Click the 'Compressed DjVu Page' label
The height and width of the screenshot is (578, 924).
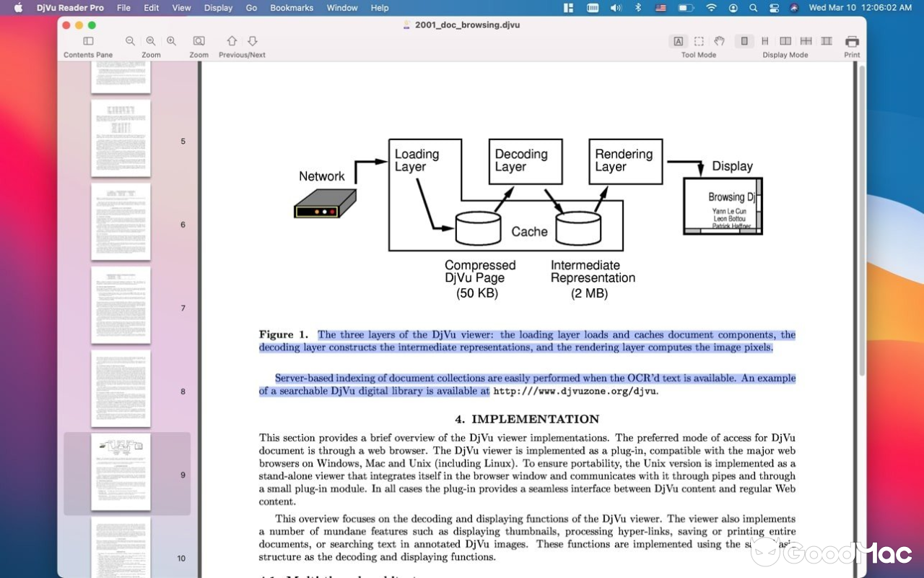coord(480,272)
